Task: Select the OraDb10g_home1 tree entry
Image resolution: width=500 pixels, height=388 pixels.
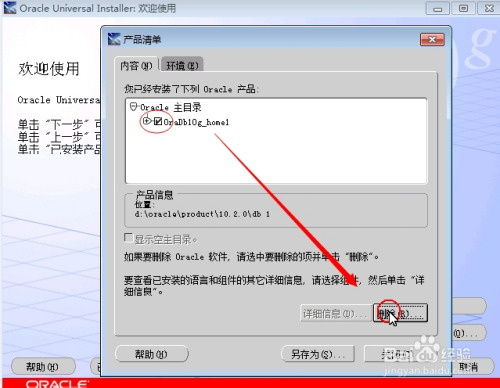Action: click(x=196, y=122)
